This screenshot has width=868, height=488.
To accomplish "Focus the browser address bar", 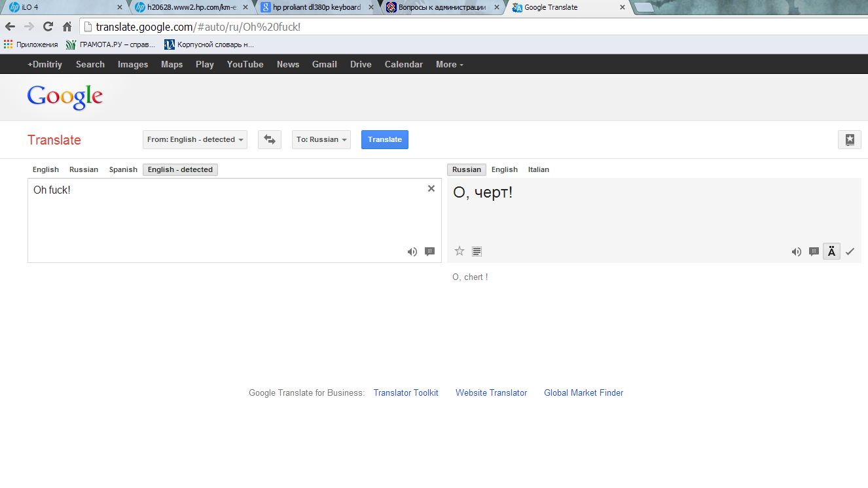I will point(473,27).
